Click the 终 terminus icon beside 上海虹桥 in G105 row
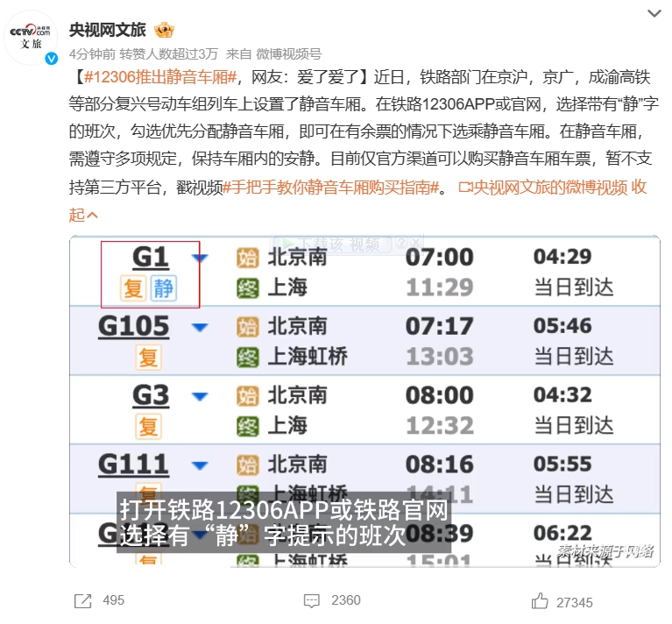Viewport: 672px width, 624px height. point(248,358)
